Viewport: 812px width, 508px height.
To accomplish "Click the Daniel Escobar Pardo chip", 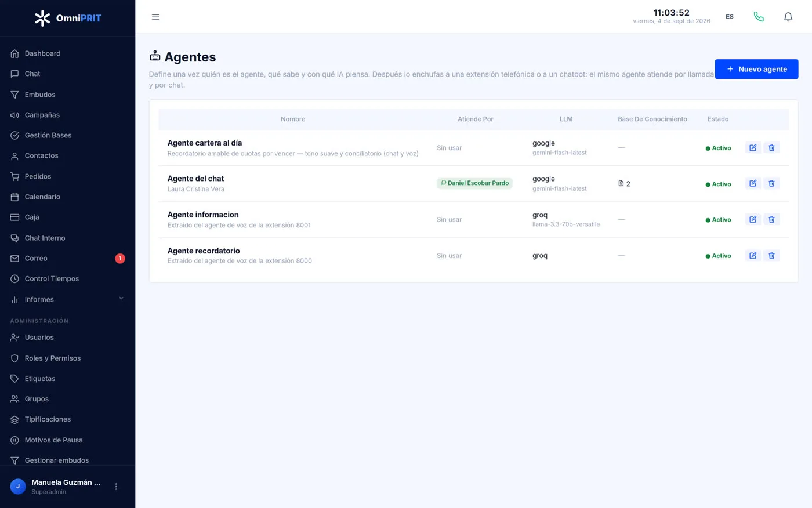I will point(474,183).
